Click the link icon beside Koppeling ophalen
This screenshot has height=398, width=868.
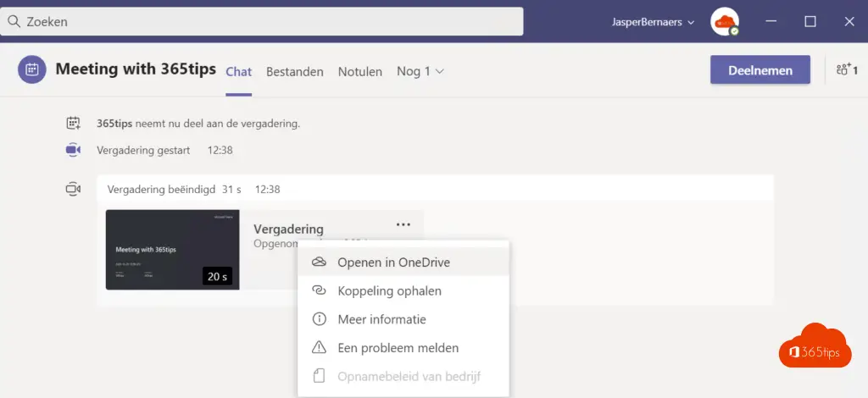coord(319,290)
